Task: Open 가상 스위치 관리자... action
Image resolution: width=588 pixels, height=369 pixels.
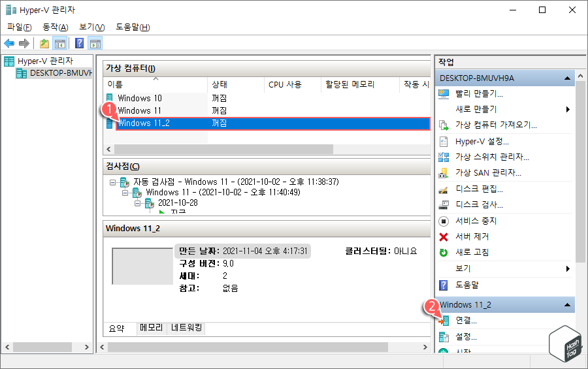Action: pos(492,157)
